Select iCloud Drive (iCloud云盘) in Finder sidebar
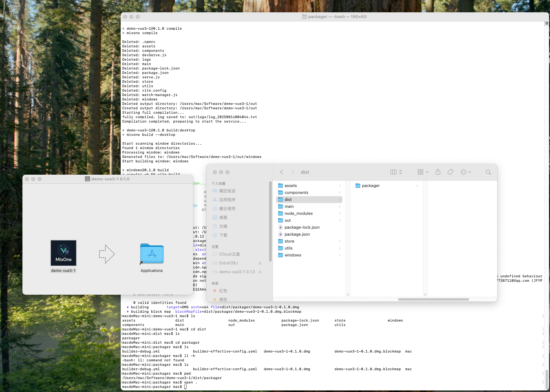550x392 pixels. 226,254
